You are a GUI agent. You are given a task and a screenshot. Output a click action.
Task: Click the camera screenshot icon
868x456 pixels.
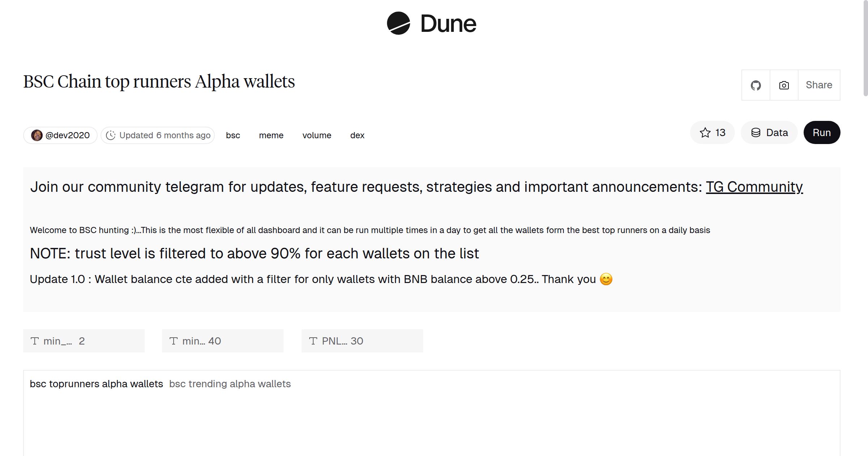[x=784, y=85]
